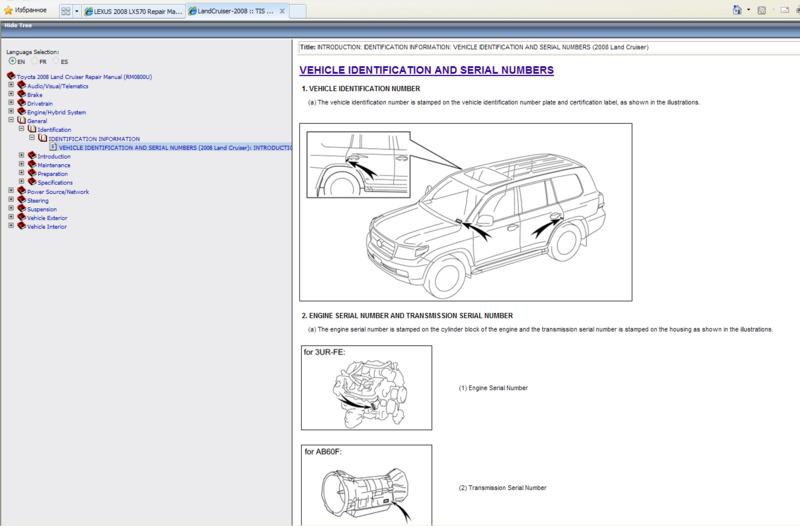Open the Quick Tabs grid view
The height and width of the screenshot is (526, 800).
point(66,11)
